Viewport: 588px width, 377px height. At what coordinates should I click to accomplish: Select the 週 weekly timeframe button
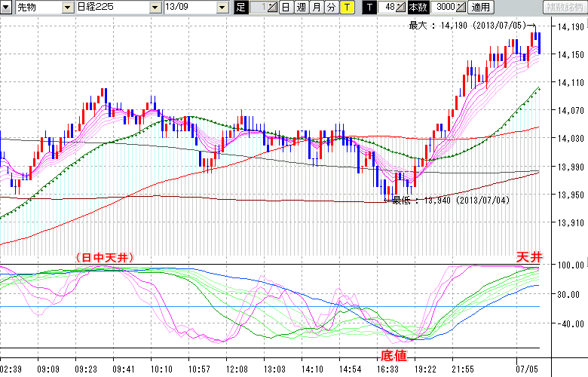[301, 8]
